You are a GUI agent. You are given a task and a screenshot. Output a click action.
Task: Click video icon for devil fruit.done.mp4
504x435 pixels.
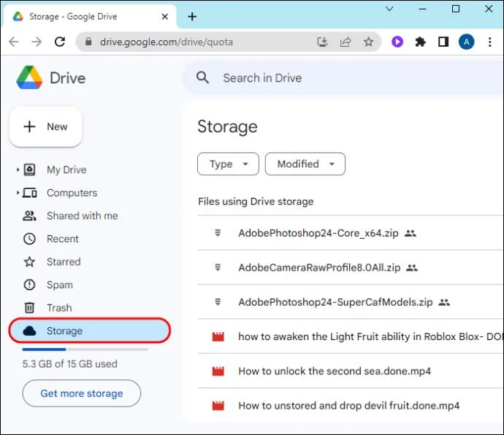[218, 406]
